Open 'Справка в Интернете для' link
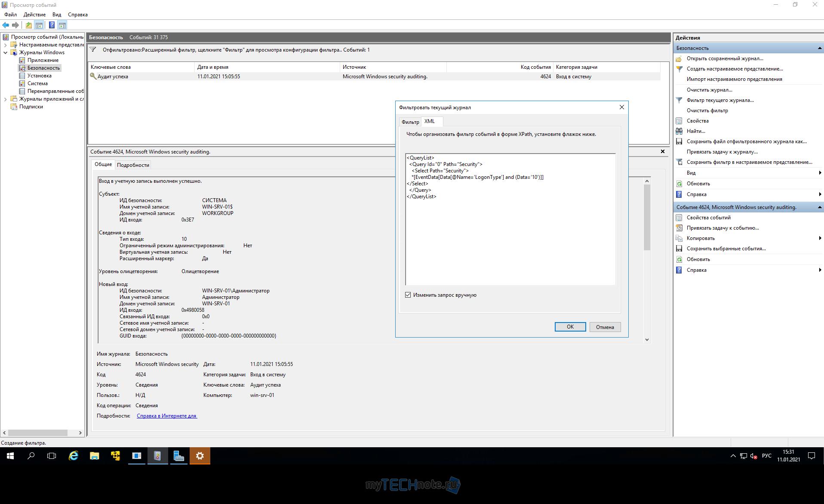 point(167,416)
